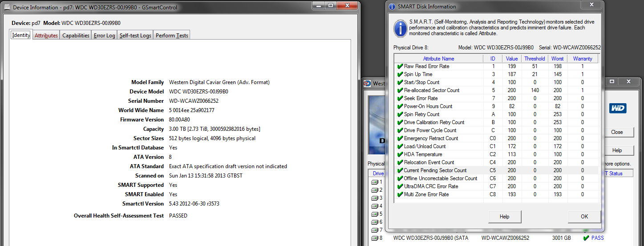Image resolution: width=644 pixels, height=246 pixels.
Task: Click the HDA Temperature checkmark icon
Action: (400, 154)
